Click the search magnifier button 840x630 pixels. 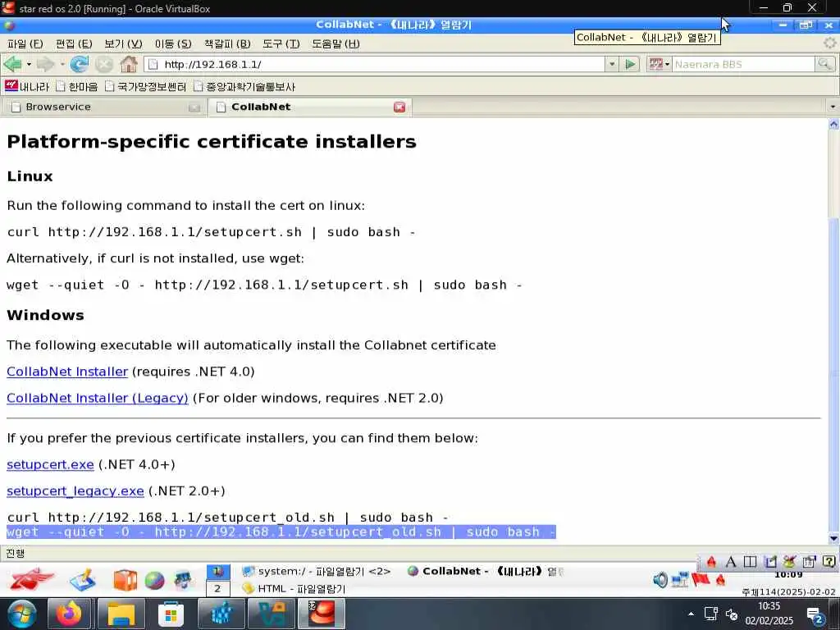(x=824, y=64)
